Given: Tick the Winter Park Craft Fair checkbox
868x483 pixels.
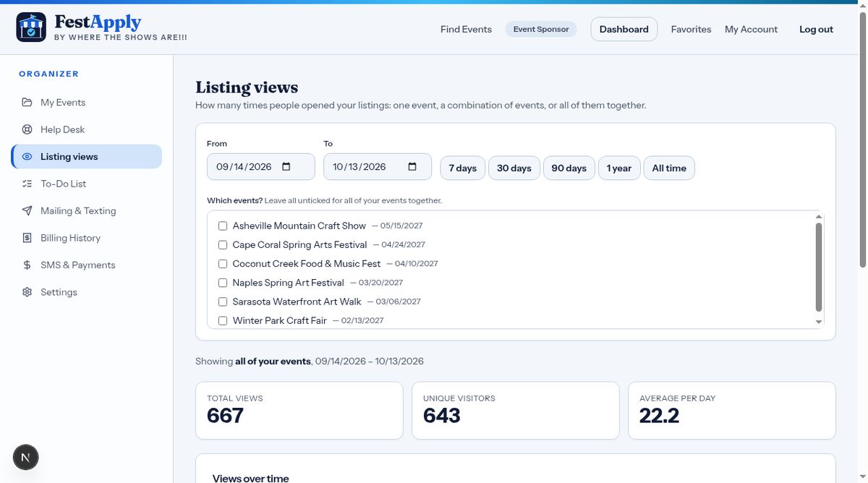Looking at the screenshot, I should pyautogui.click(x=223, y=320).
